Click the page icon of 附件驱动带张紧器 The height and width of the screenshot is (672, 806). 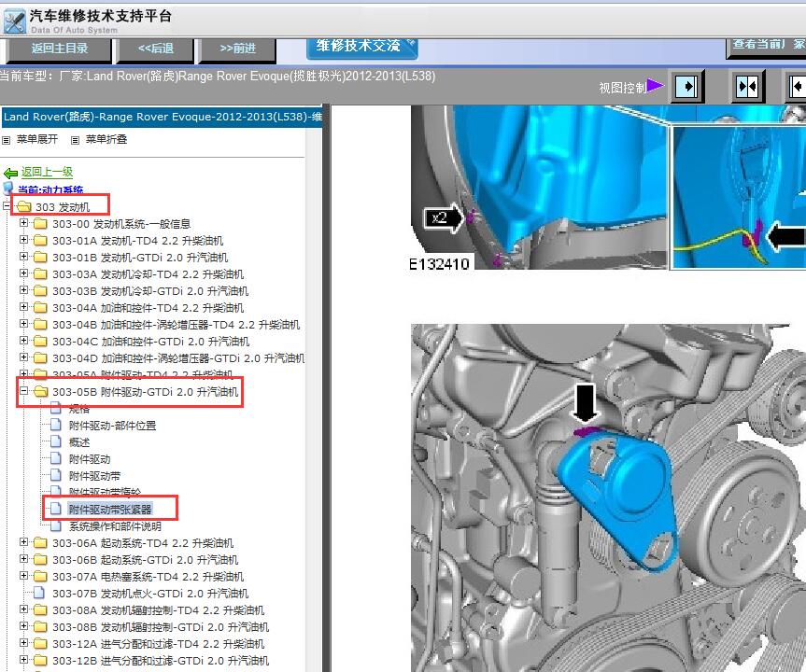56,509
